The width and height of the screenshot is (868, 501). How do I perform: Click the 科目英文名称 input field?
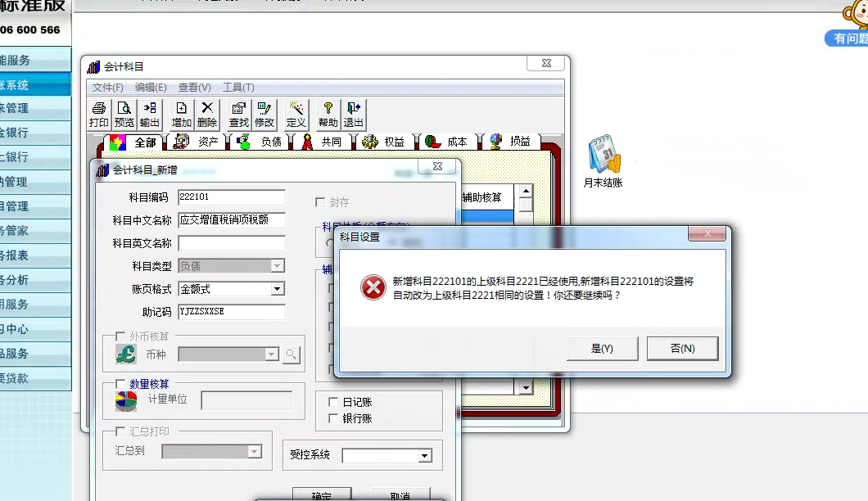pyautogui.click(x=232, y=244)
